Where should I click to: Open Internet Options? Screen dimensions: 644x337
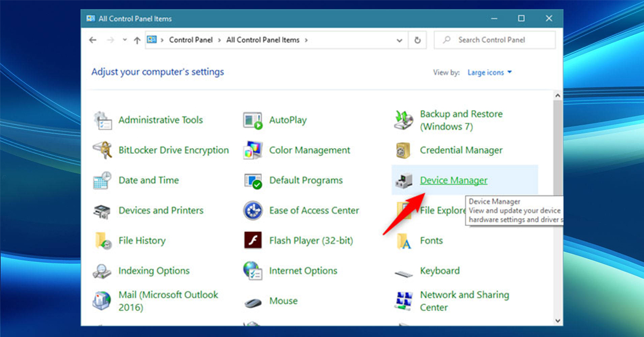[303, 271]
